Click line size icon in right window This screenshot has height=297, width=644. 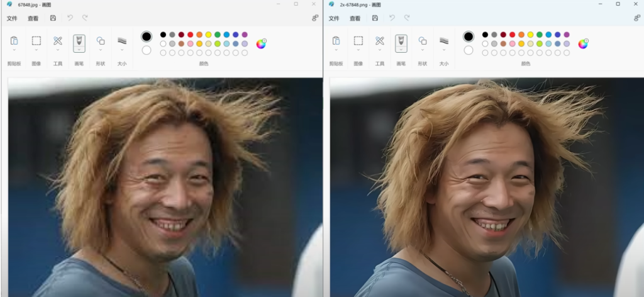pyautogui.click(x=444, y=41)
